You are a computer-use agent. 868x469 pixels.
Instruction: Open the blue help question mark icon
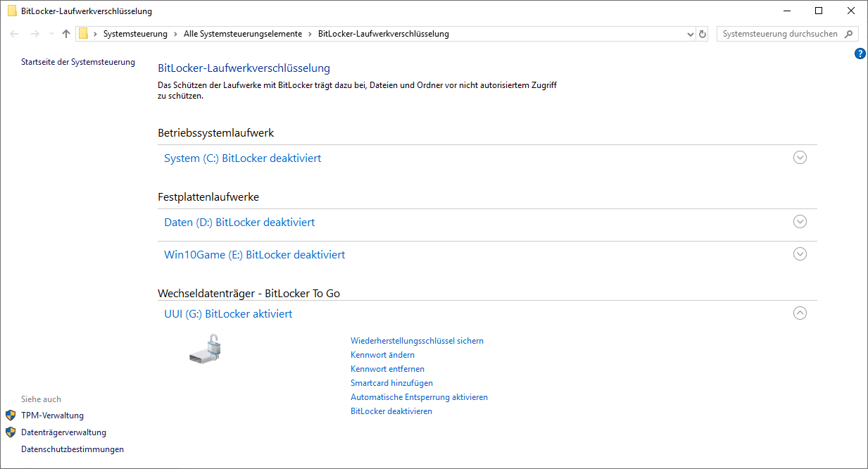pyautogui.click(x=860, y=54)
